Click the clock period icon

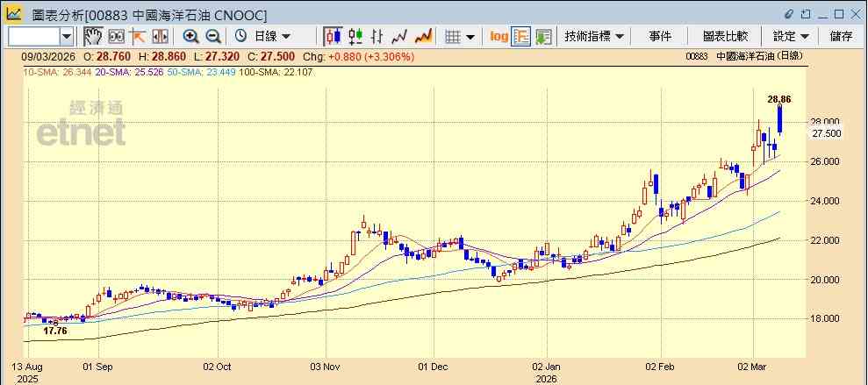240,37
